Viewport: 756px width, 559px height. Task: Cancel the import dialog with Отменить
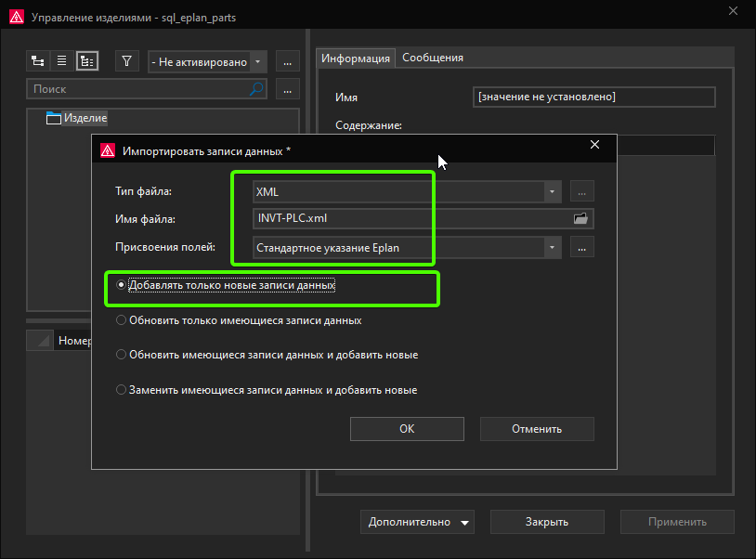[x=536, y=428]
